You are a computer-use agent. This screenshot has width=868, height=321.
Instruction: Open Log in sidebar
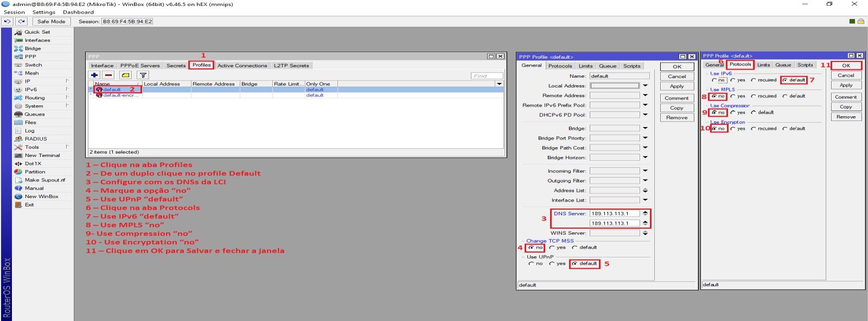click(x=29, y=130)
